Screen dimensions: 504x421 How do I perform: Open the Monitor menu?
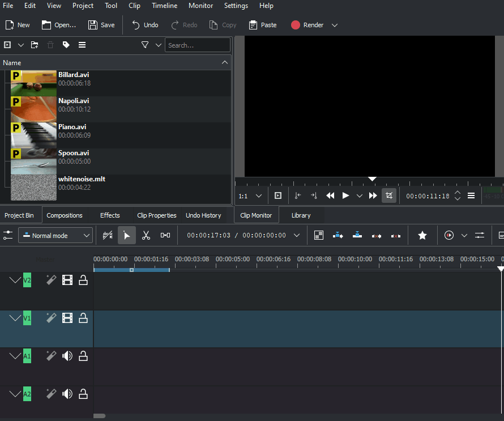point(200,6)
